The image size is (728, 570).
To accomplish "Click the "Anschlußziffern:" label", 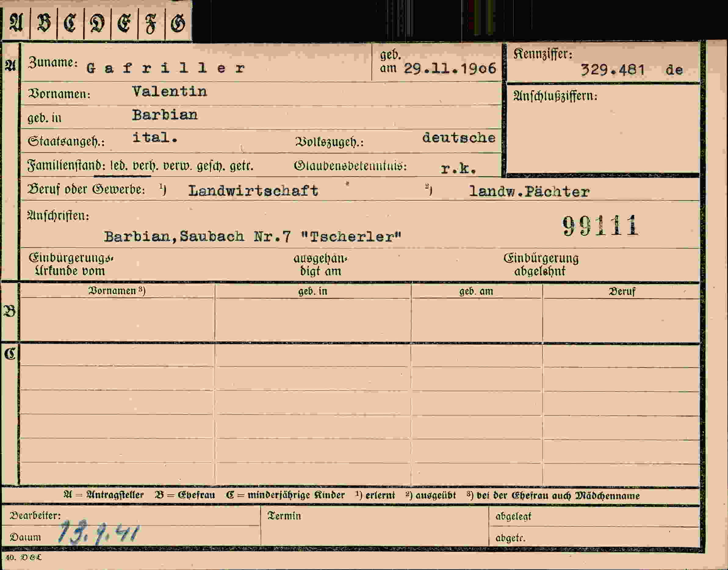I will (x=555, y=96).
